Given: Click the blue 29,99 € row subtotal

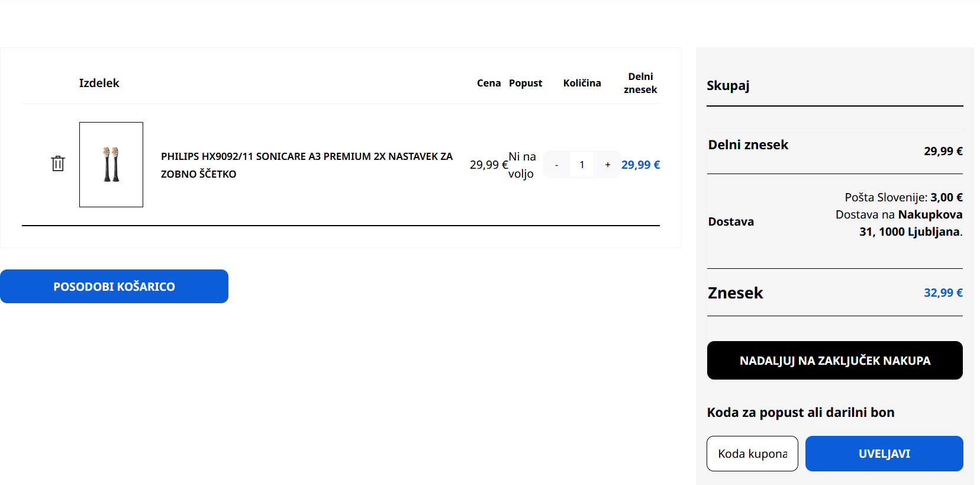Looking at the screenshot, I should point(640,165).
